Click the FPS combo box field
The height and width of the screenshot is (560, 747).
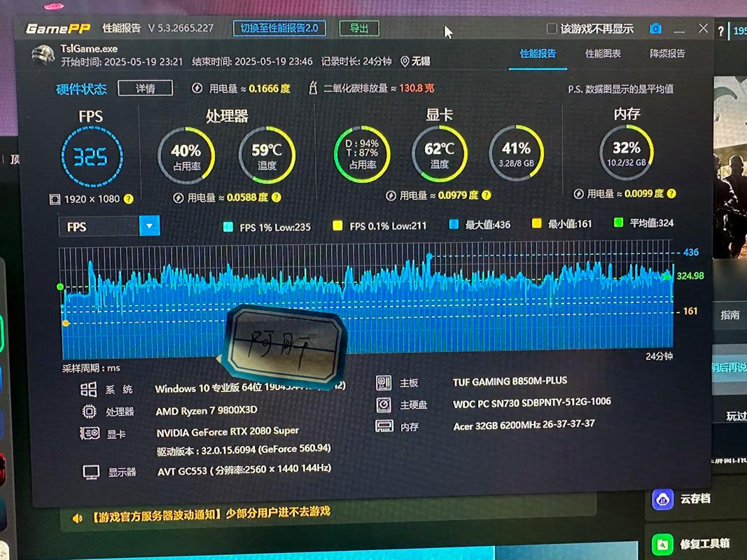coord(99,226)
